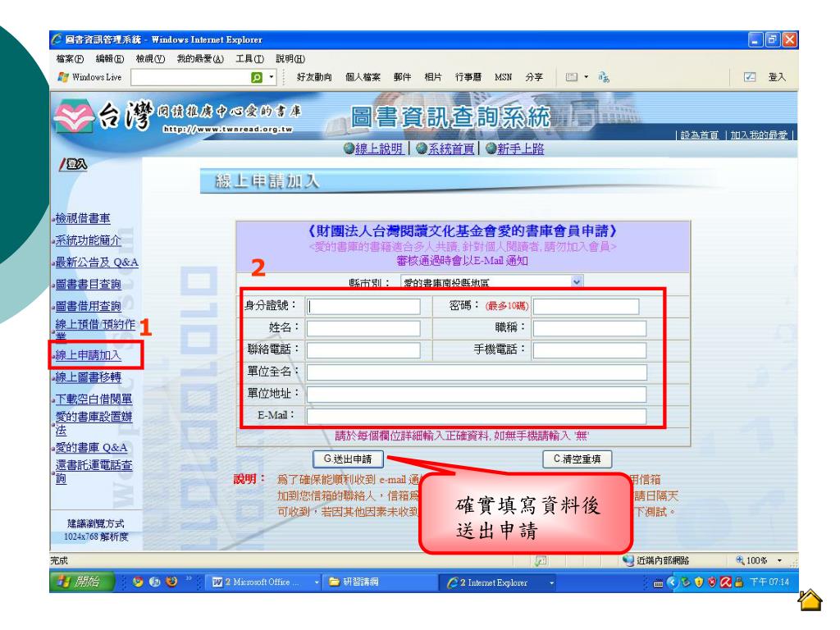Click the checkmark icon beside 登入 in toolbar
This screenshot has width=840, height=630.
point(750,77)
